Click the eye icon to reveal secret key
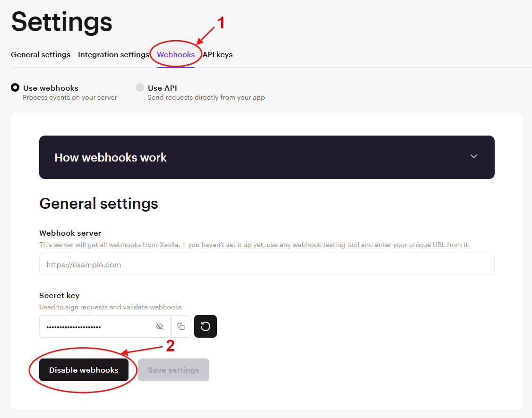This screenshot has width=532, height=418. click(x=160, y=326)
